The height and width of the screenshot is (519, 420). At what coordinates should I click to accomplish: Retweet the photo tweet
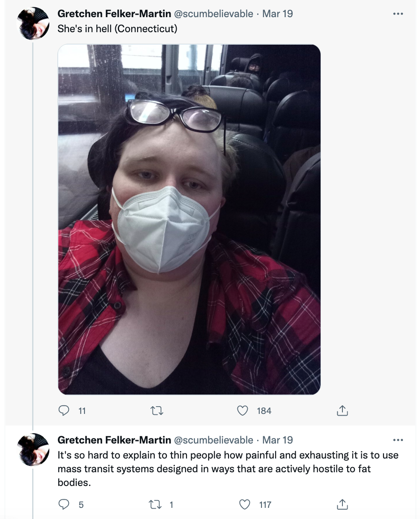coord(157,411)
